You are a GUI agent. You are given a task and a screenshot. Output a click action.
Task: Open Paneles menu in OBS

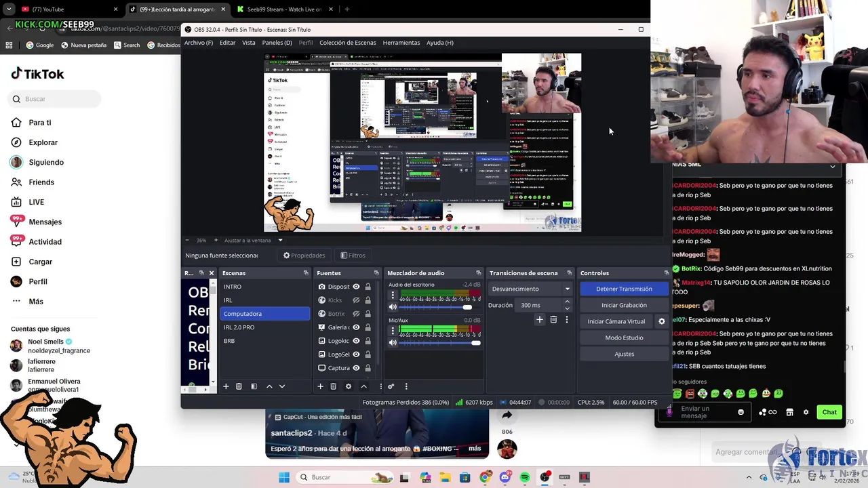click(277, 43)
